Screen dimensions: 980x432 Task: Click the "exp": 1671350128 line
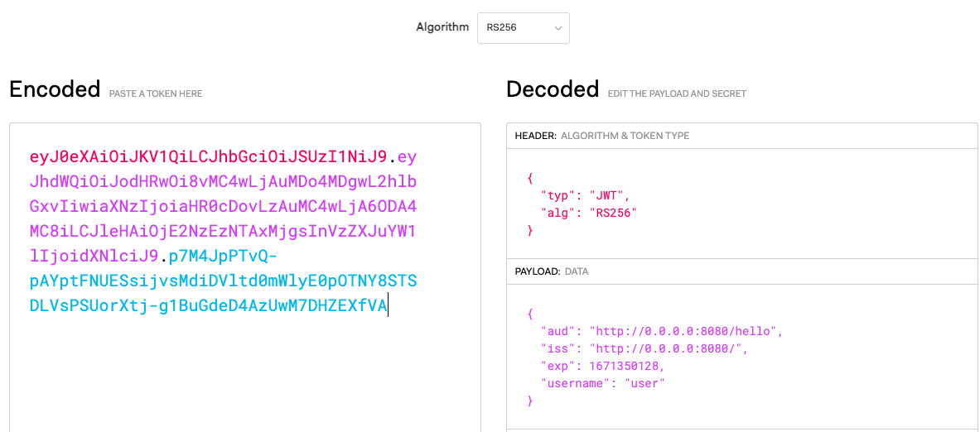(x=603, y=366)
